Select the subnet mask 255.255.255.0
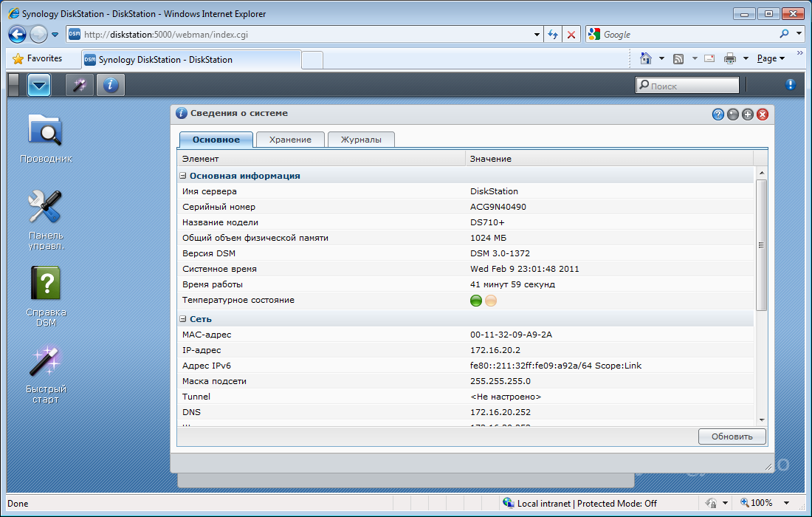Viewport: 812px width, 517px height. click(x=500, y=381)
